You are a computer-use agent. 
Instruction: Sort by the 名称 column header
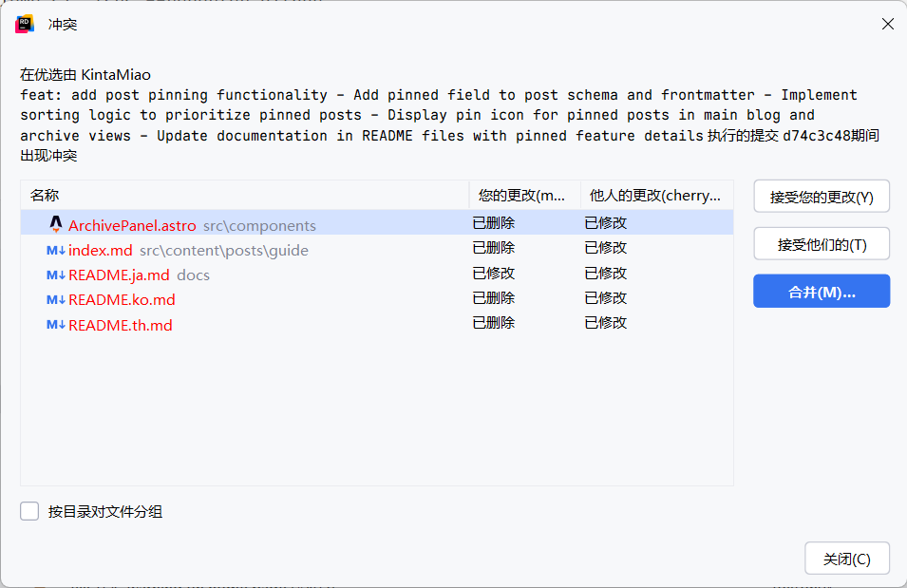point(45,196)
